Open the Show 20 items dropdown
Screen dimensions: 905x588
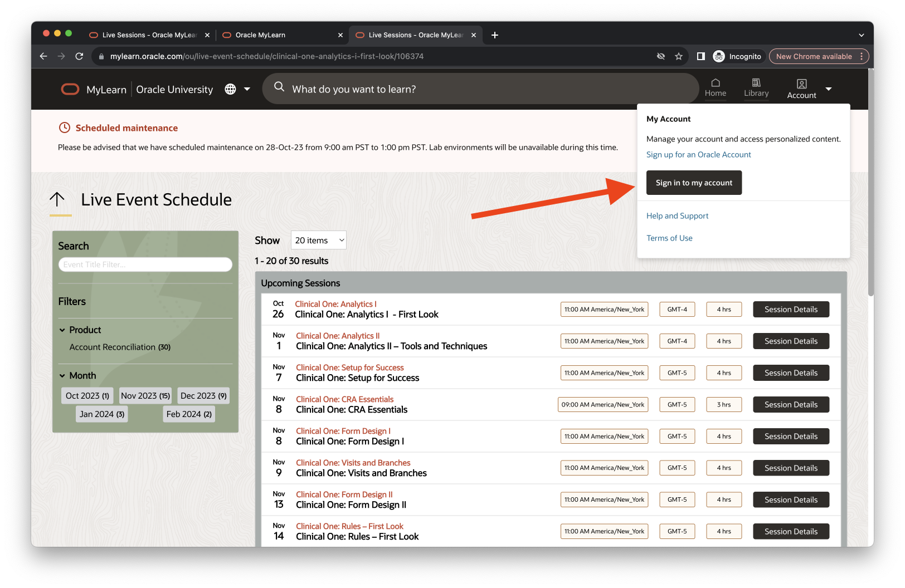click(x=319, y=241)
